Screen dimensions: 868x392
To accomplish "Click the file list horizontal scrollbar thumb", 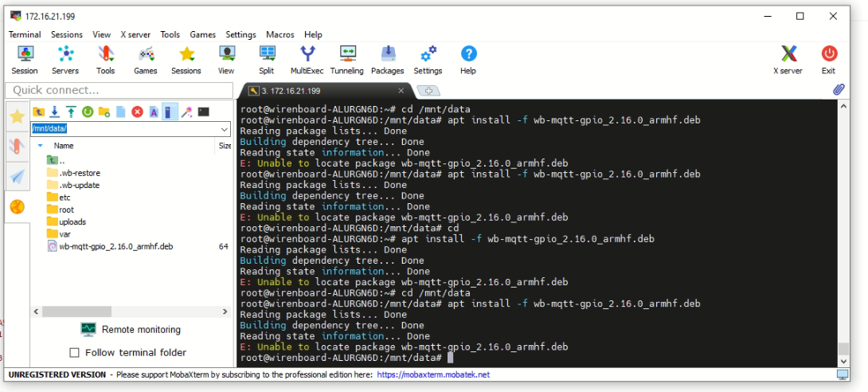I will point(76,312).
